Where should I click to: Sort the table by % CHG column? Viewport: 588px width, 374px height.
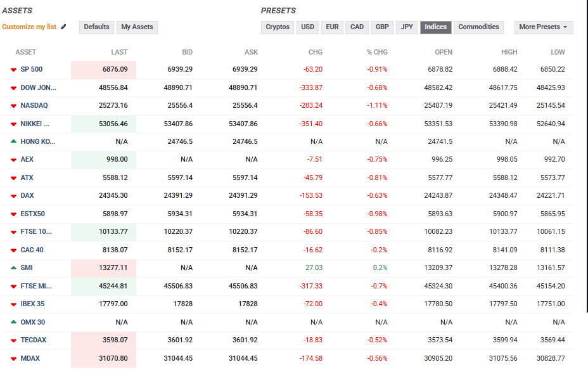(x=377, y=52)
